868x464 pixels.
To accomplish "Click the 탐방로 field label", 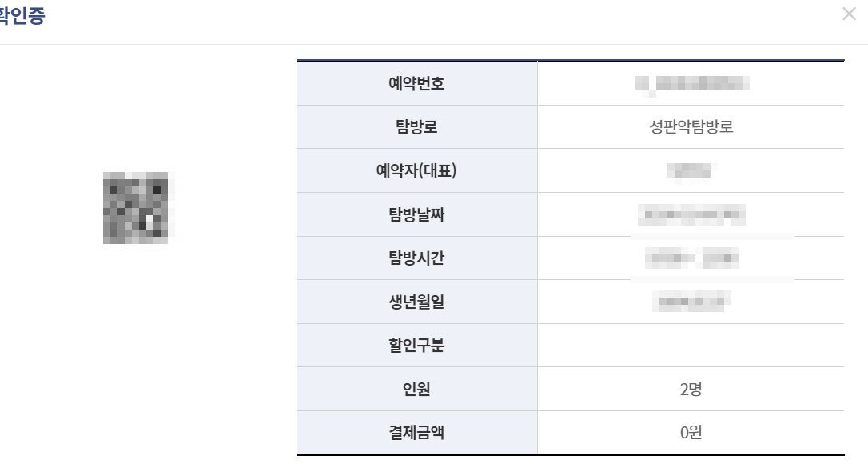I will pyautogui.click(x=416, y=126).
